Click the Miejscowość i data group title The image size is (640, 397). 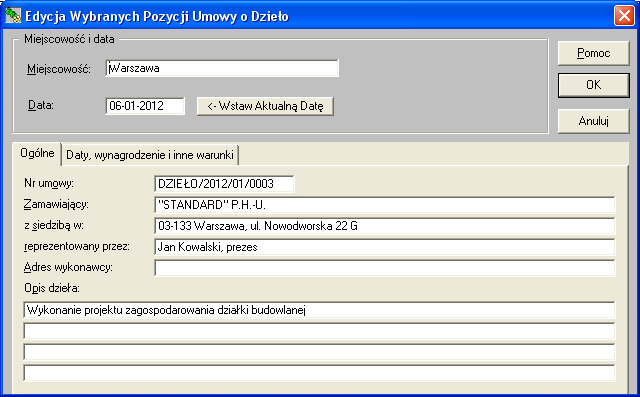69,39
